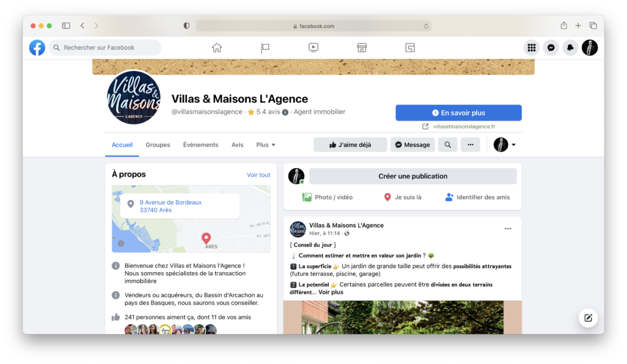Screen dimensions: 627x364
Task: Go forward in Safari
Action: click(x=96, y=26)
